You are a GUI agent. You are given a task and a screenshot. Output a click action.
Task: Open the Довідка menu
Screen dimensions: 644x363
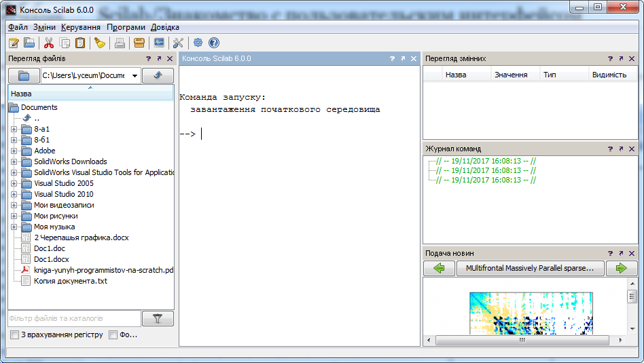pyautogui.click(x=164, y=27)
